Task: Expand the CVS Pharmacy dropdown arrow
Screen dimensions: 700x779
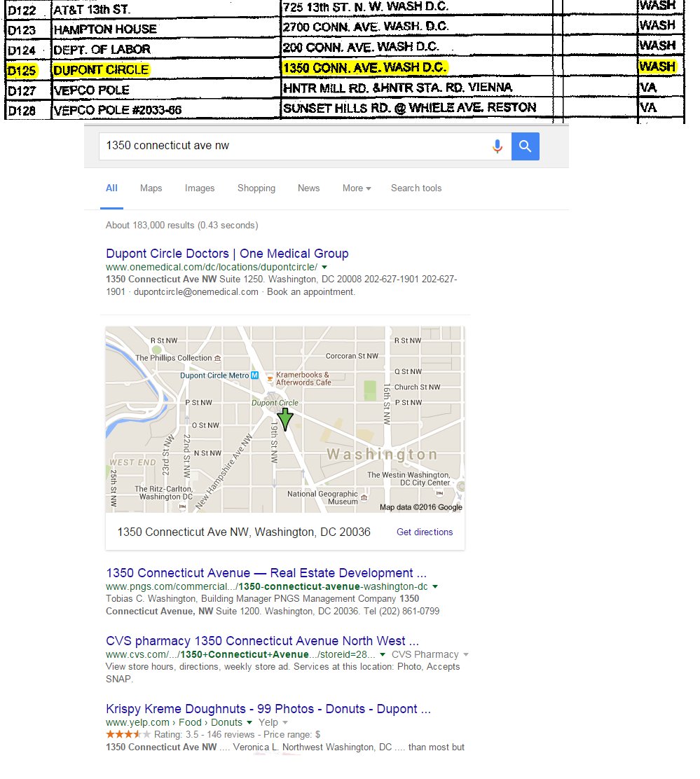Action: [x=466, y=655]
